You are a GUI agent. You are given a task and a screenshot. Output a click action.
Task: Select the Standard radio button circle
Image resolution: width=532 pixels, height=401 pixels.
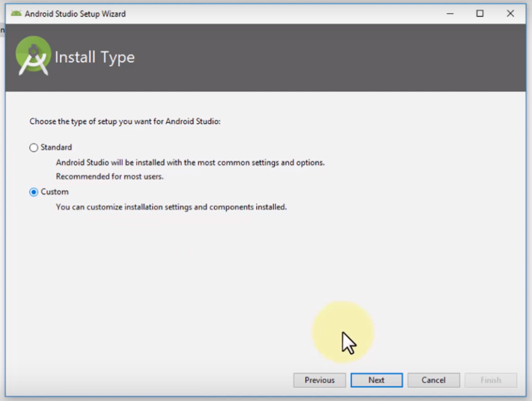(x=34, y=148)
